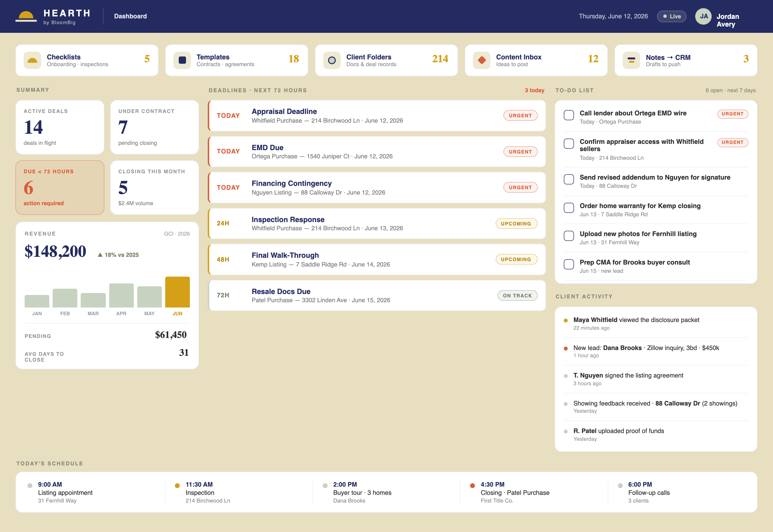Open the Checklists dome icon

(32, 60)
